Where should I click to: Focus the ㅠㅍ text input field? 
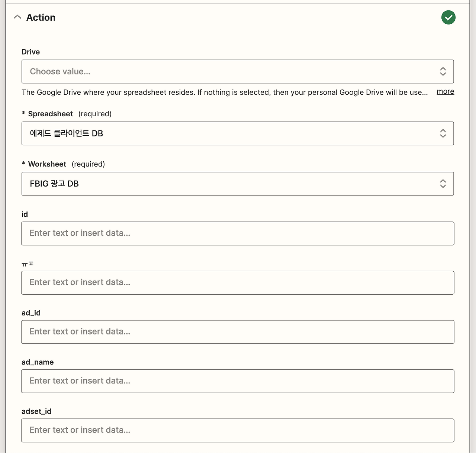tap(237, 283)
